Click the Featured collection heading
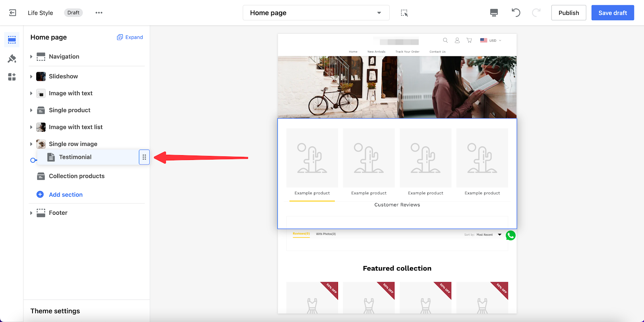The image size is (644, 322). click(397, 268)
